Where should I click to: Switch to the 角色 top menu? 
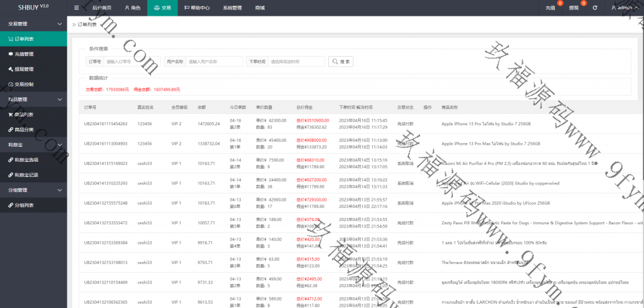click(x=132, y=8)
